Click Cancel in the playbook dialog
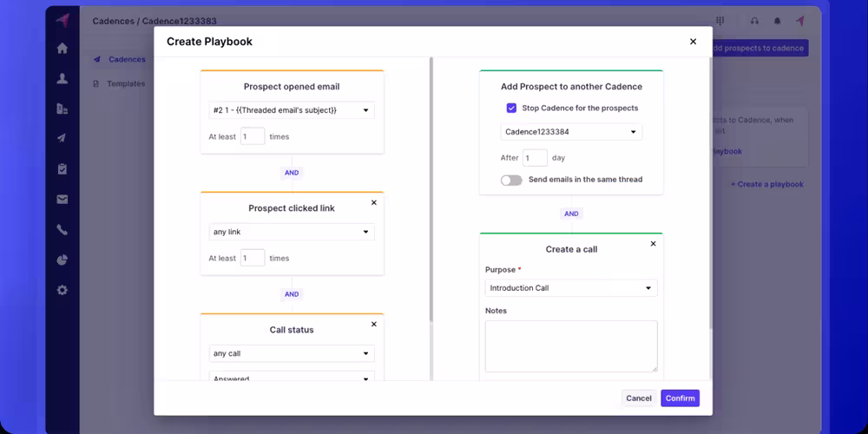 pos(638,398)
